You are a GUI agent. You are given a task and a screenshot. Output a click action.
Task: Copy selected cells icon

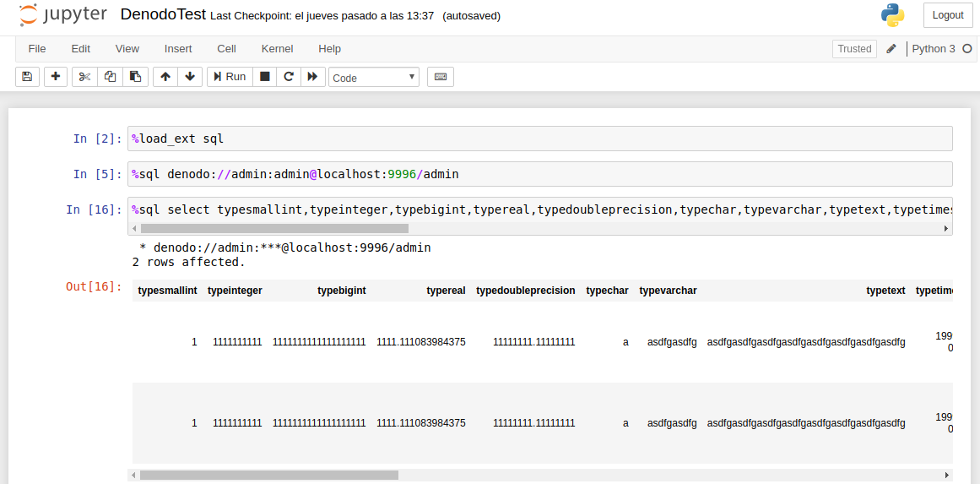coord(110,77)
